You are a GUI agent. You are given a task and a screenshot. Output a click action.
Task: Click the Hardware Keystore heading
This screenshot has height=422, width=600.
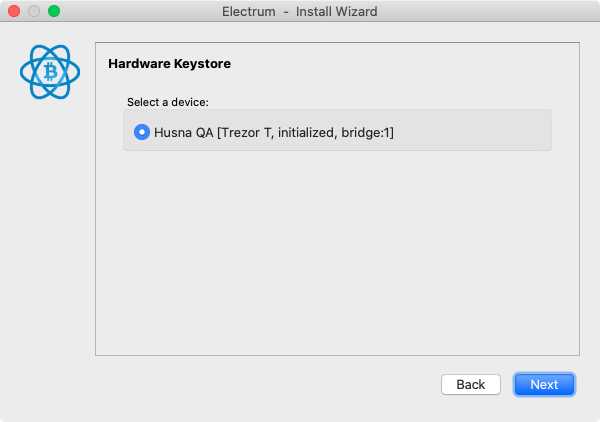click(x=170, y=64)
